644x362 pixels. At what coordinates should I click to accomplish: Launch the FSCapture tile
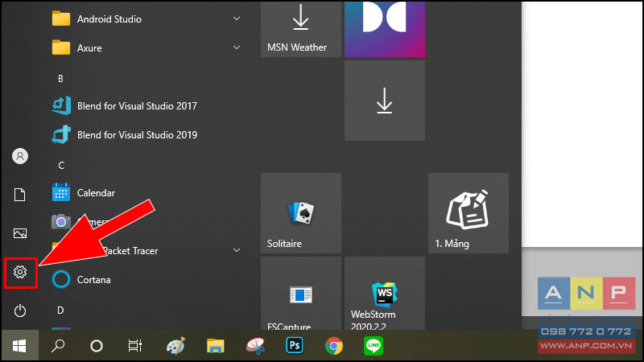coord(301,294)
